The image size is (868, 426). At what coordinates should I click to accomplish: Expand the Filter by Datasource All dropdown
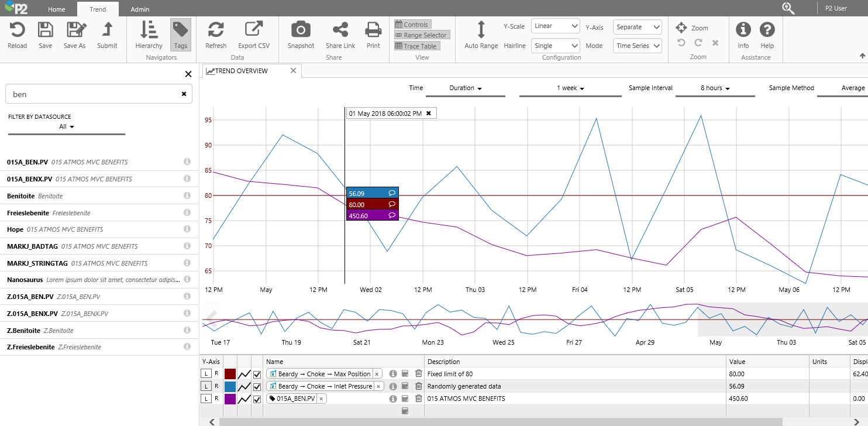tap(67, 127)
